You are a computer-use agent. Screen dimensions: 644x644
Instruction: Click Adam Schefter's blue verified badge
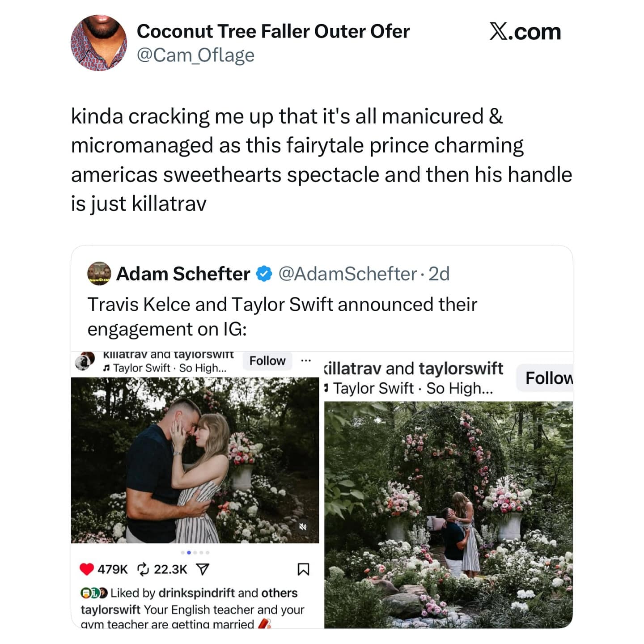coord(264,274)
